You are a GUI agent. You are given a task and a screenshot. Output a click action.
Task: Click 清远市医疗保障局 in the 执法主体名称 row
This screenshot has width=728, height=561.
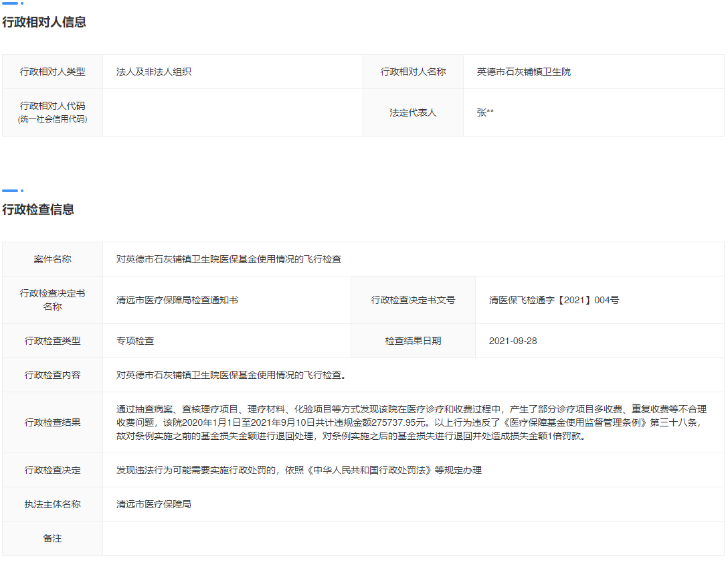coord(154,504)
